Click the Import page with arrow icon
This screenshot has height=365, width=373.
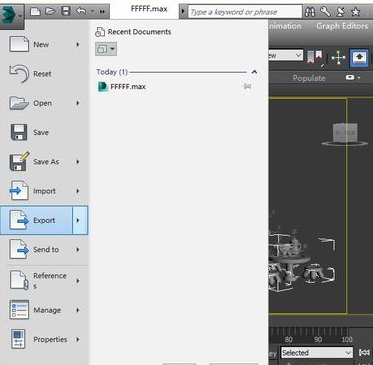(x=19, y=191)
